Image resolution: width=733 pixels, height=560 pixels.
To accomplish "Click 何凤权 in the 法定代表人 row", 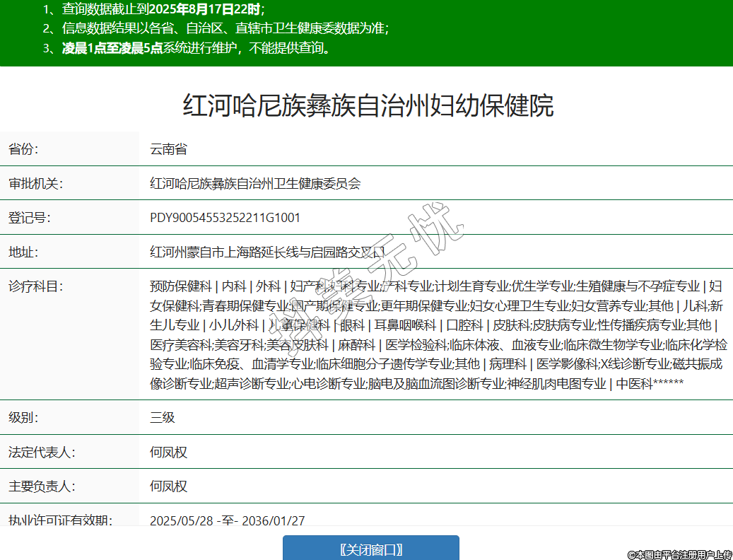I will click(168, 452).
